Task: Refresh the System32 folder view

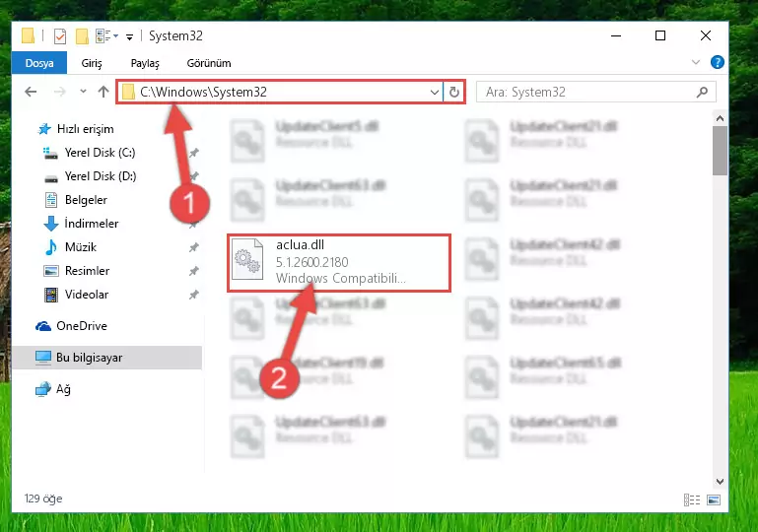Action: coord(454,92)
